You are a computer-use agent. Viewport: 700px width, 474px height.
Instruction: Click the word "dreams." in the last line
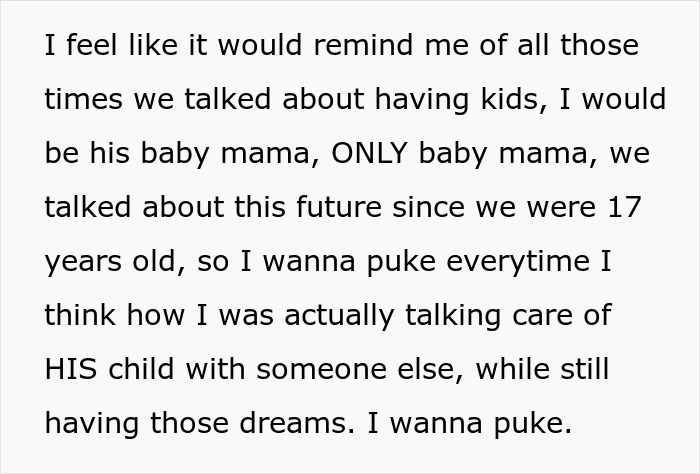click(x=297, y=423)
